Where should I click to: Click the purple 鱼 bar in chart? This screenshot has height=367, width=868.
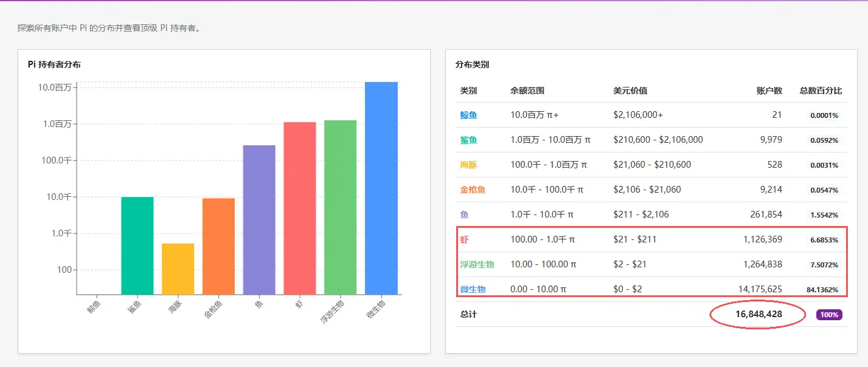pyautogui.click(x=259, y=220)
